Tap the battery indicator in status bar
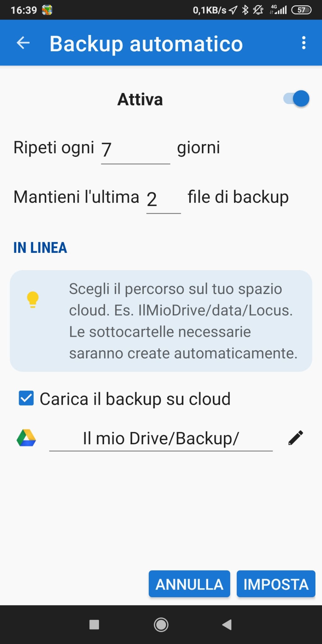The image size is (322, 644). click(301, 10)
